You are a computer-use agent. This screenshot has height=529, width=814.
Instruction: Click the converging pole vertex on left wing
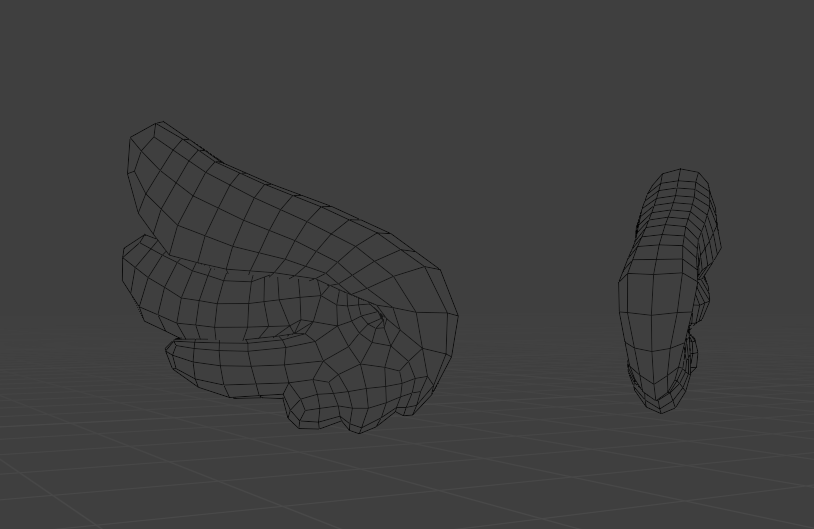pyautogui.click(x=381, y=319)
